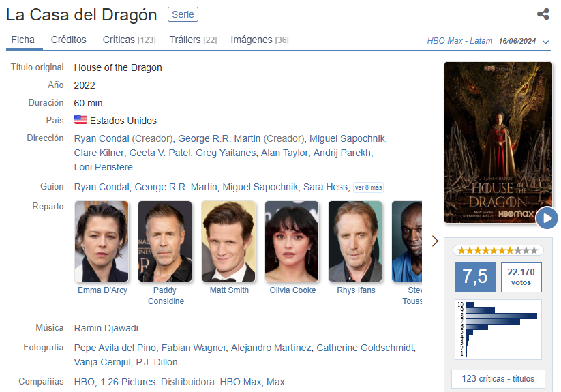Viewport: 561px width, 392px height.
Task: Open the House of the Dragon poster
Action: [x=498, y=136]
